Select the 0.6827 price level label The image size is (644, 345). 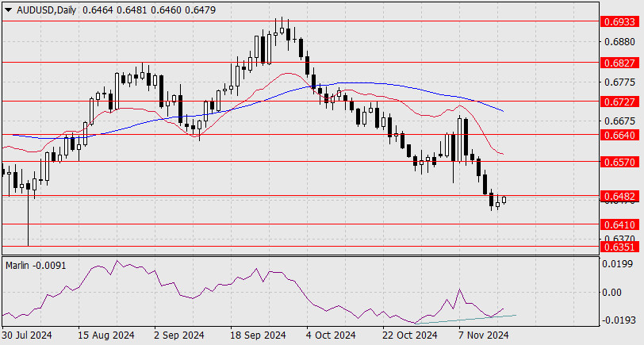(x=619, y=63)
